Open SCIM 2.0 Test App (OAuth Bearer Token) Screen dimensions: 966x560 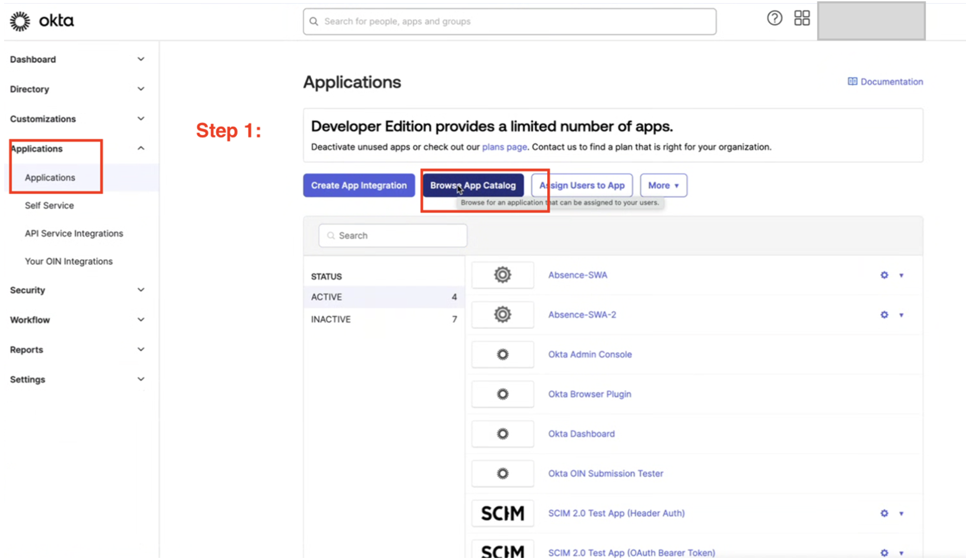pos(632,553)
